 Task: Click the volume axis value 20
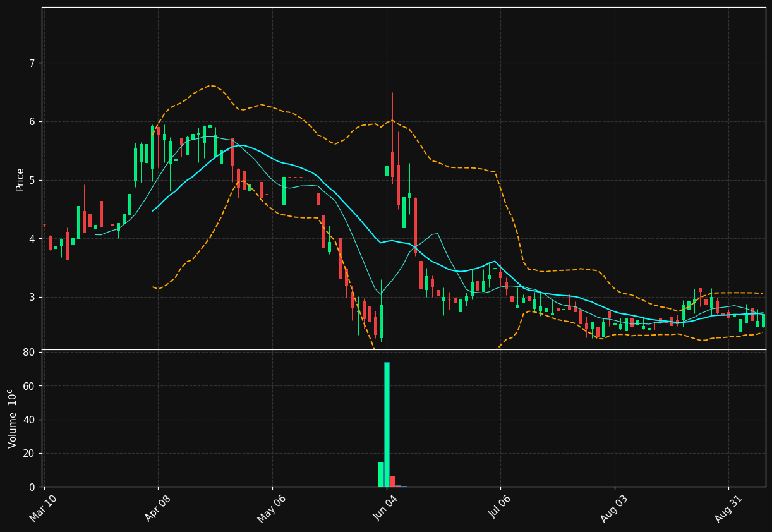[28, 454]
